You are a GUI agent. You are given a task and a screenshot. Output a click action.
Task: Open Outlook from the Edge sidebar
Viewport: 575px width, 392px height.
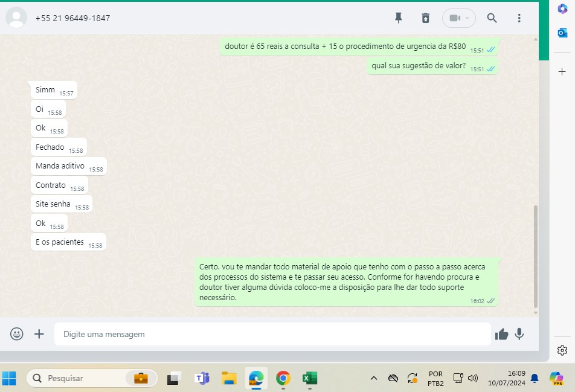click(x=562, y=33)
